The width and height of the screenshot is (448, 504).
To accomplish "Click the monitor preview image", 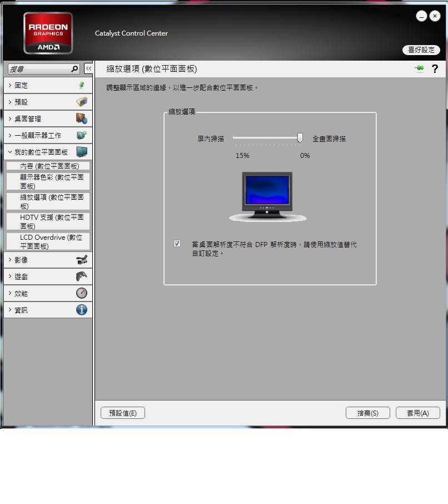I will click(267, 197).
